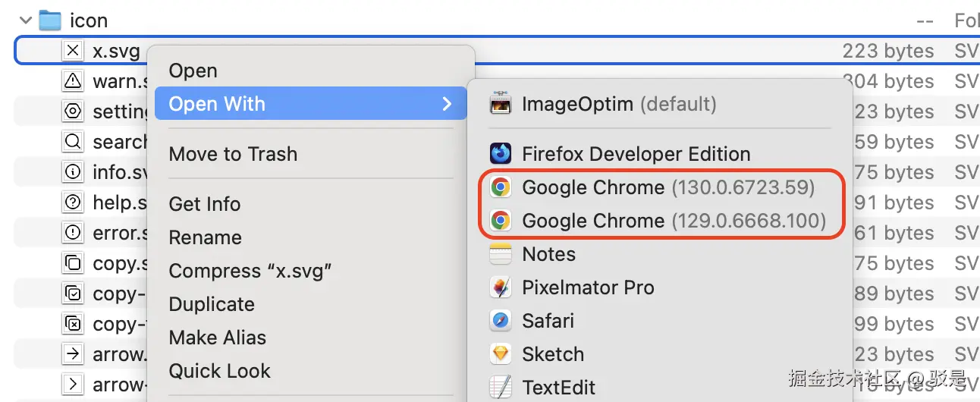Screen dimensions: 980x402
Task: Click the Safari compass icon
Action: pos(501,321)
